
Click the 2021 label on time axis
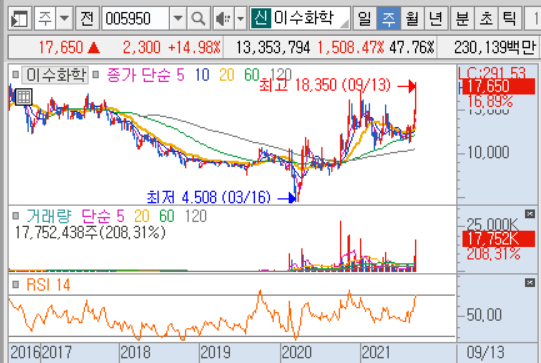click(376, 353)
